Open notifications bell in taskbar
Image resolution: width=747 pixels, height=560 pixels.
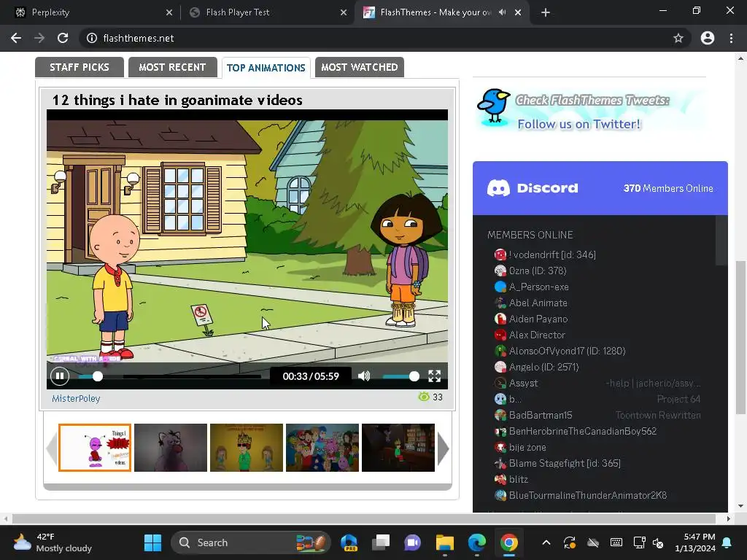click(x=727, y=542)
